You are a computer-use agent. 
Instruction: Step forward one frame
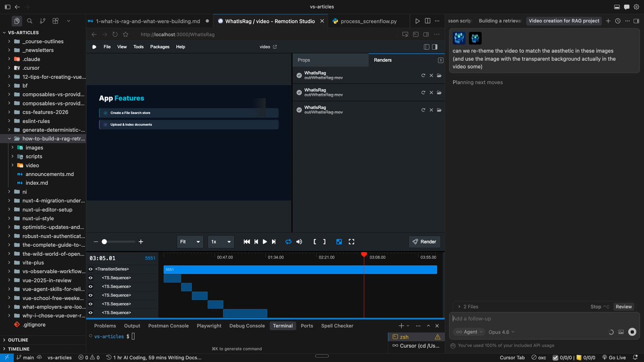(x=274, y=242)
